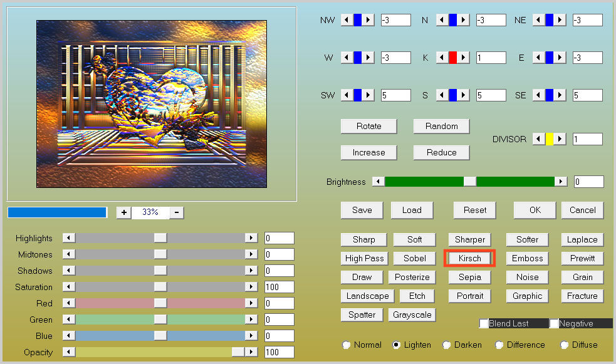Click the K center value right arrow
The image size is (616, 364).
pos(464,58)
